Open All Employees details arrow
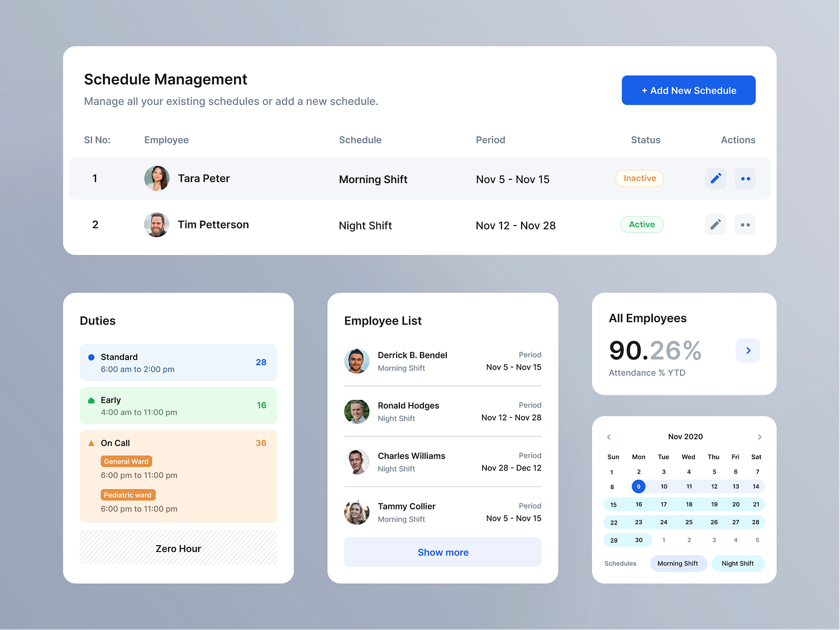 tap(748, 351)
